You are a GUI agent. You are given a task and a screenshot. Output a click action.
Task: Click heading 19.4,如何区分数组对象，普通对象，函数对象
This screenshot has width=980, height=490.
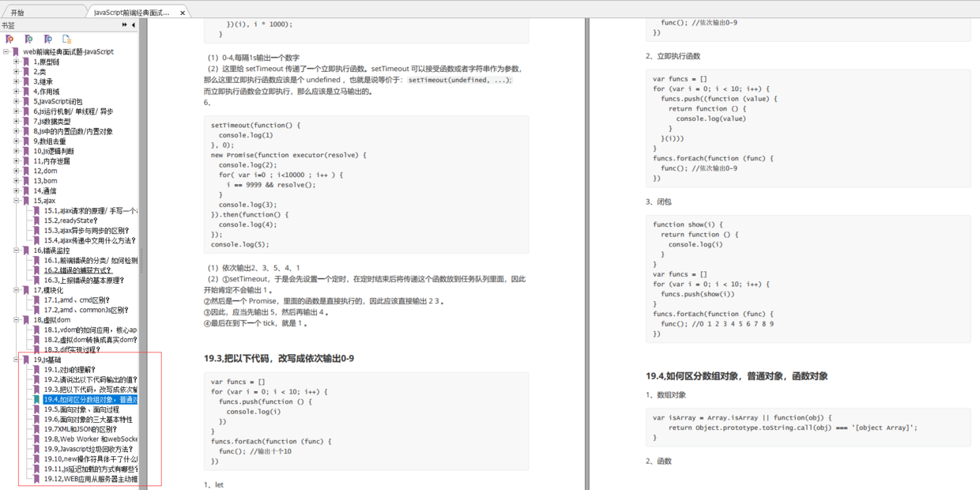pyautogui.click(x=737, y=376)
